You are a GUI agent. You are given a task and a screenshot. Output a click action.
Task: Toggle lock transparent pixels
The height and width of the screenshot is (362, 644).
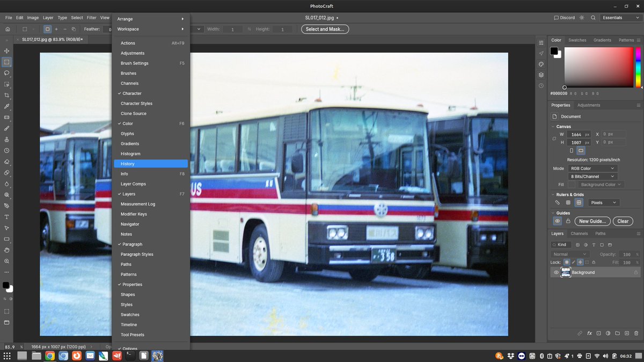(567, 262)
